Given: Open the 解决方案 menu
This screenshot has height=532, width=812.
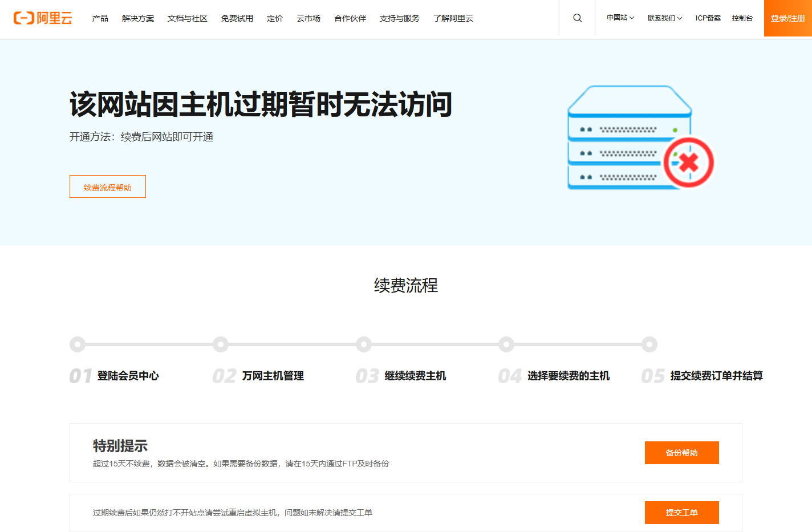Looking at the screenshot, I should [138, 18].
